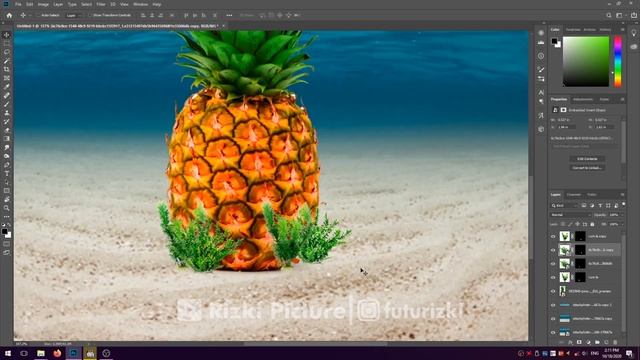640x360 pixels.
Task: Select the Brush tool
Action: [7, 104]
